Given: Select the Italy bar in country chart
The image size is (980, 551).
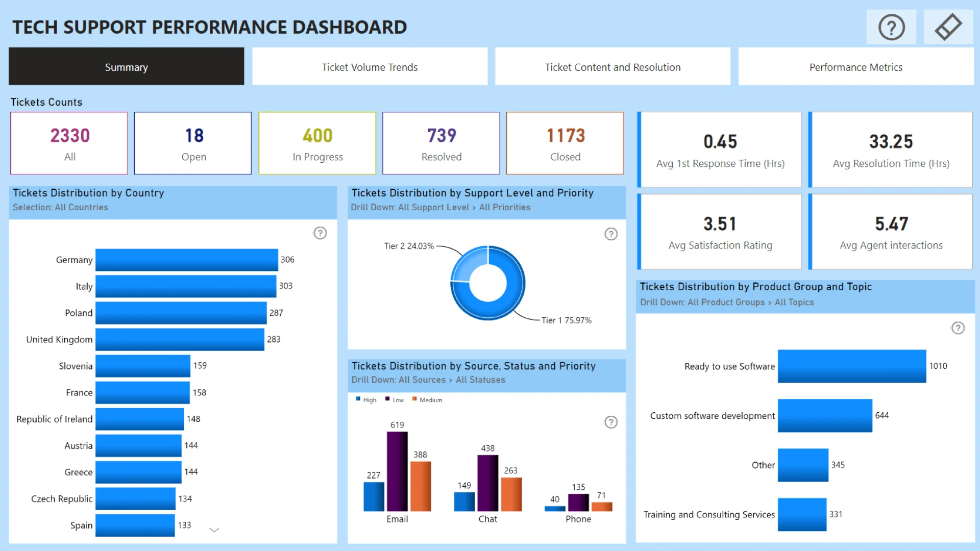Looking at the screenshot, I should pos(186,286).
